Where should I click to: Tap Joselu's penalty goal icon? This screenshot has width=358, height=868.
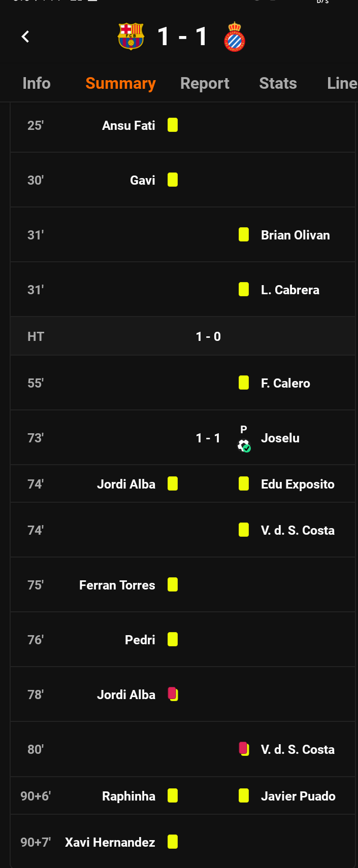tap(244, 445)
